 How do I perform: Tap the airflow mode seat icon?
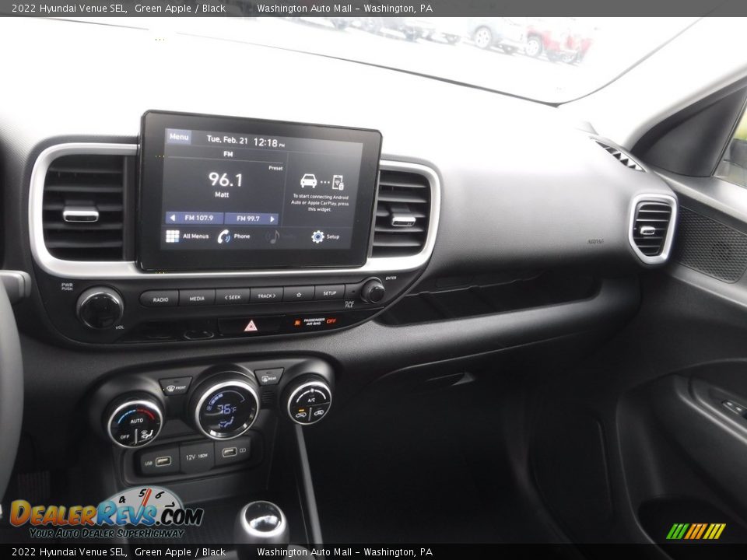click(x=147, y=434)
